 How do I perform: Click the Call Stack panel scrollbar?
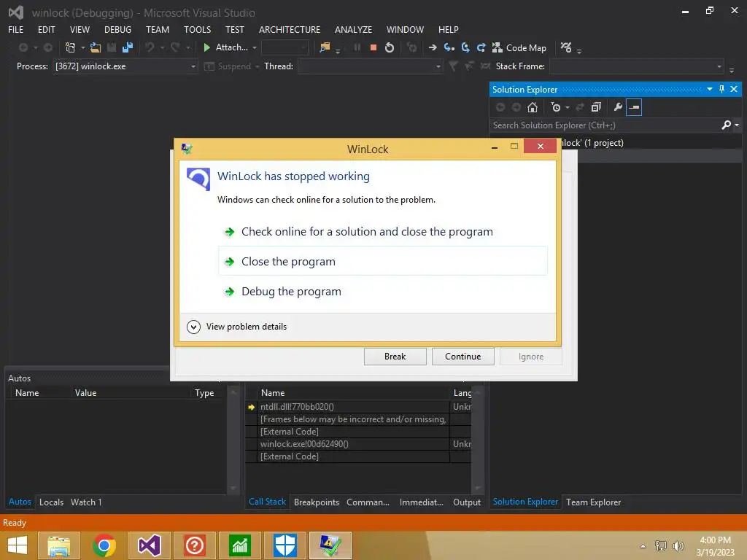(477, 440)
